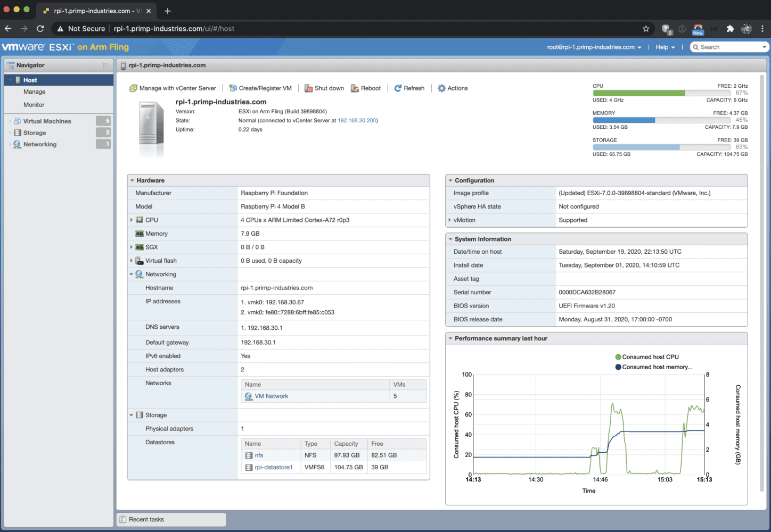Collapse the Networking section under Hardware
The width and height of the screenshot is (771, 532).
131,274
